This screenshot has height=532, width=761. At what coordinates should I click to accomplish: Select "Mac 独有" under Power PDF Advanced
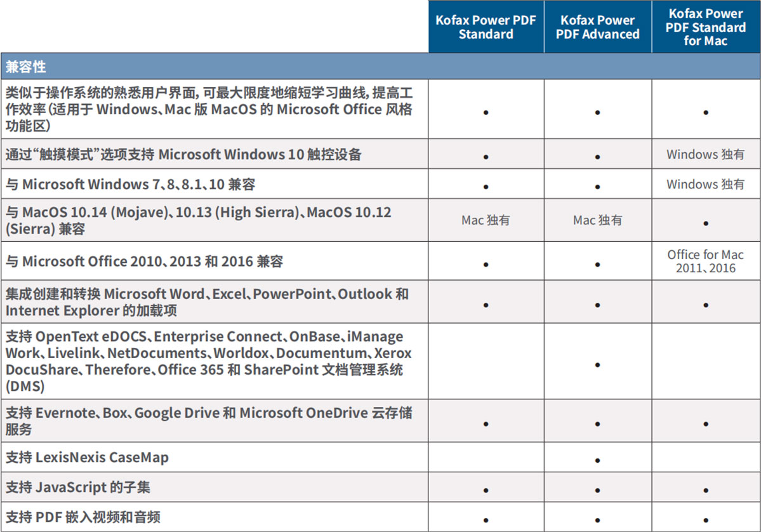point(597,220)
